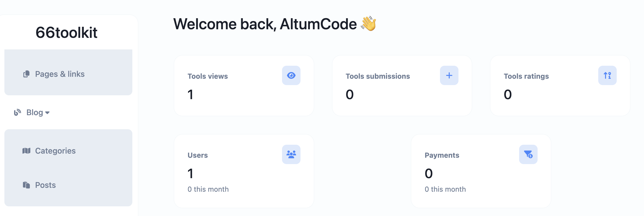Image resolution: width=644 pixels, height=216 pixels.
Task: Open the Payments card title
Action: pyautogui.click(x=442, y=155)
